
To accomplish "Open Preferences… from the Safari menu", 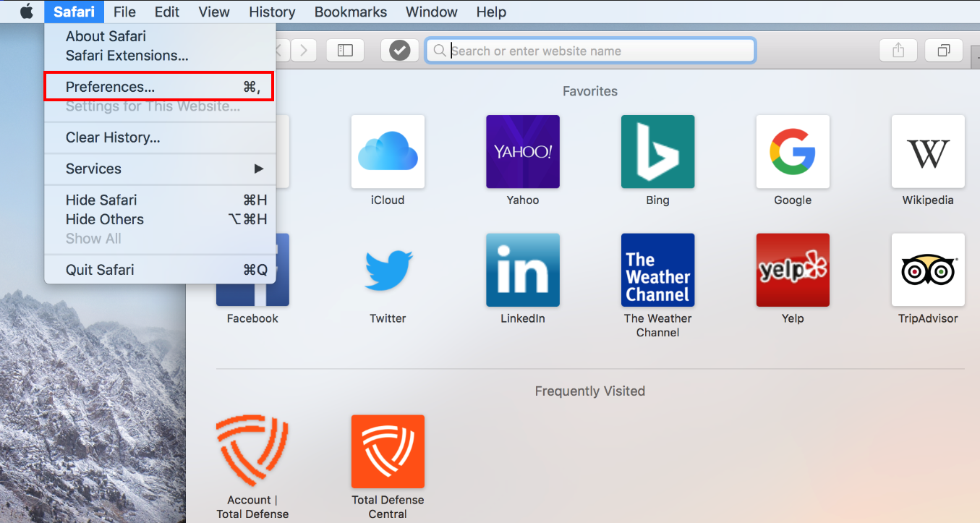I will pyautogui.click(x=160, y=87).
